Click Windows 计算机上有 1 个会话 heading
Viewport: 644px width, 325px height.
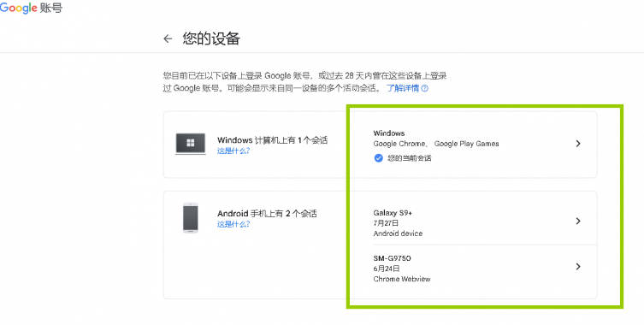click(272, 140)
